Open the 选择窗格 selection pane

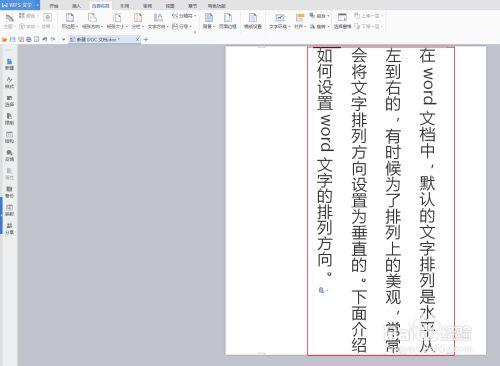pos(342,21)
